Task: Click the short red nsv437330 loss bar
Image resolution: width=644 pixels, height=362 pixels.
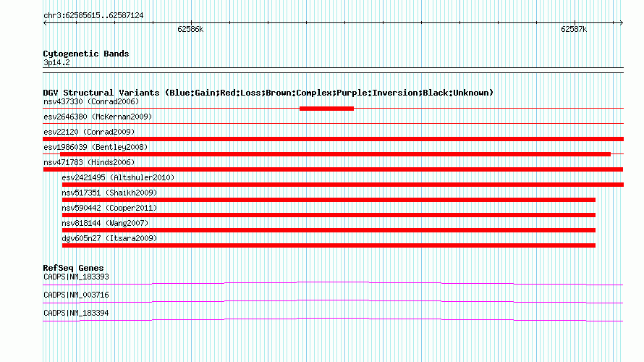Action: click(x=326, y=109)
